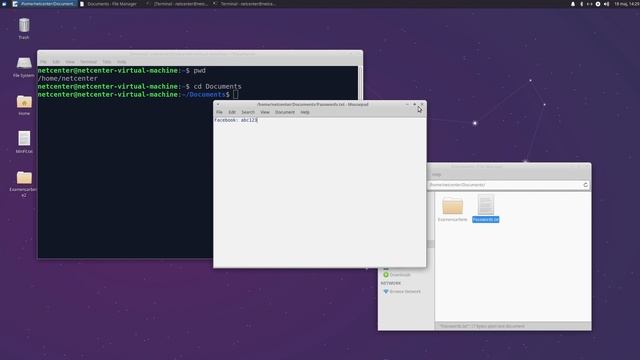The height and width of the screenshot is (360, 640).
Task: Open the Document menu in Mousepad
Action: [x=285, y=112]
